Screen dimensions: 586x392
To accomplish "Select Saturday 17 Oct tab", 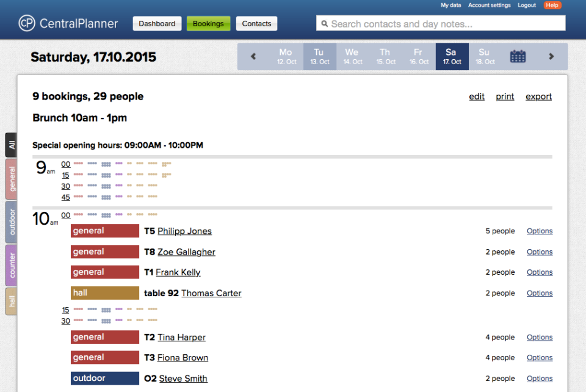I will pyautogui.click(x=452, y=56).
